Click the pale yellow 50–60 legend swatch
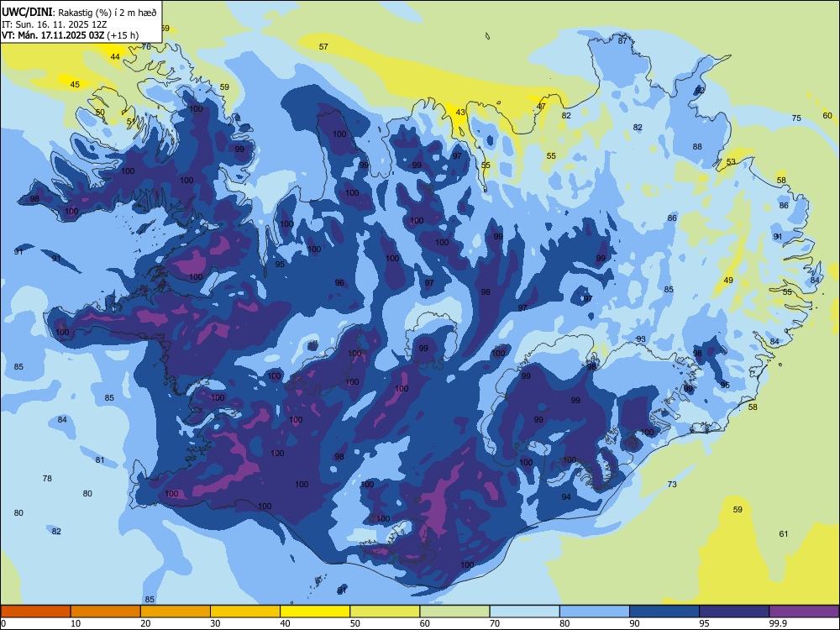Screen dimensions: 840x630 click(385, 612)
